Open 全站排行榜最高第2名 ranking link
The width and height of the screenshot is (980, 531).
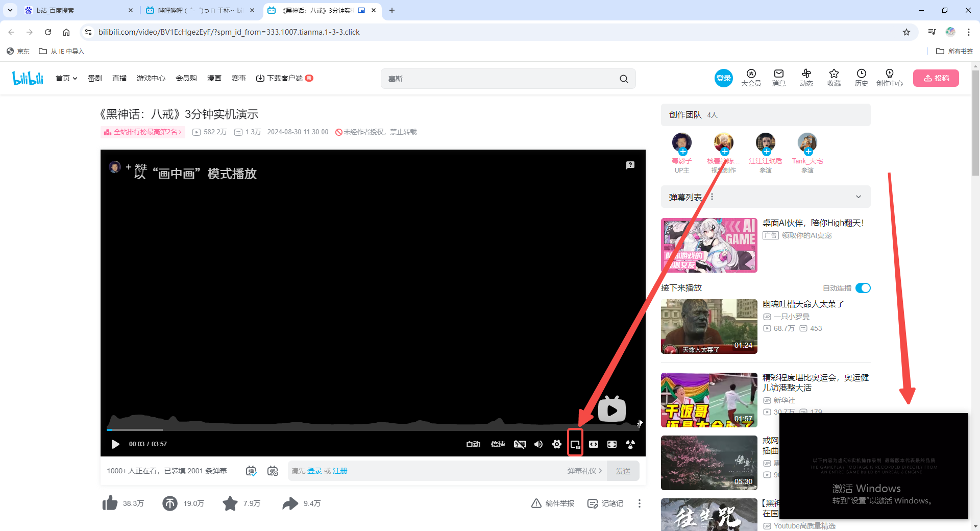click(x=143, y=132)
